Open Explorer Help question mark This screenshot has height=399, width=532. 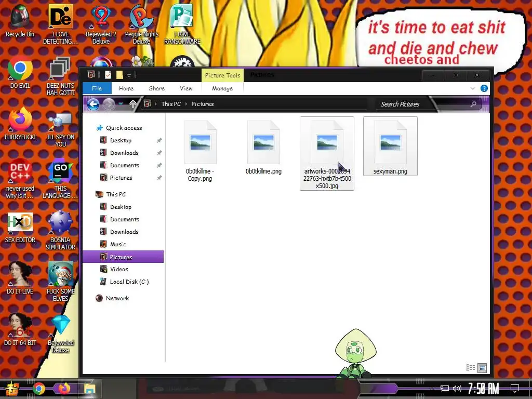pyautogui.click(x=484, y=88)
